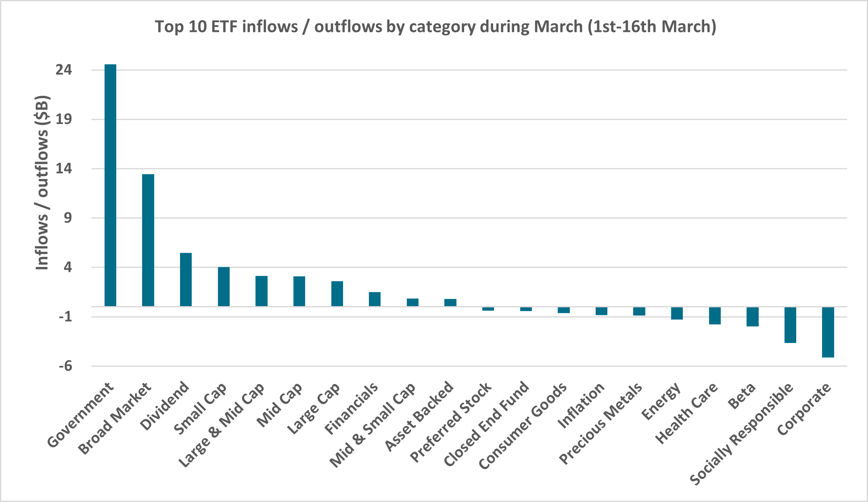Select the Inflows / outflows axis title
This screenshot has height=502, width=868.
[42, 183]
